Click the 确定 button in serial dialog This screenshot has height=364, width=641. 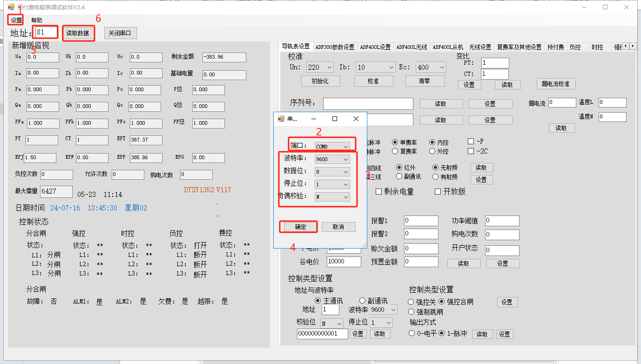[x=300, y=227]
